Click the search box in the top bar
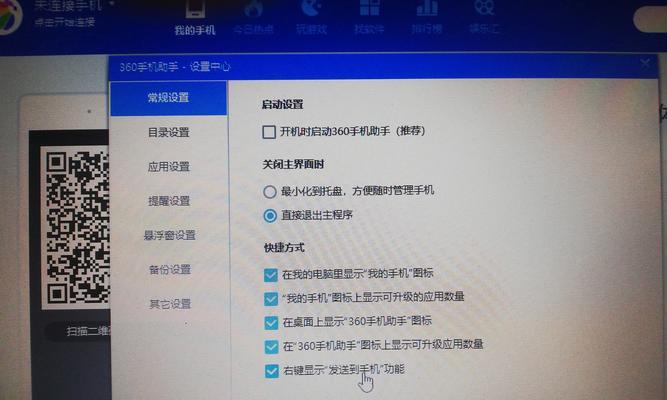 [650, 19]
